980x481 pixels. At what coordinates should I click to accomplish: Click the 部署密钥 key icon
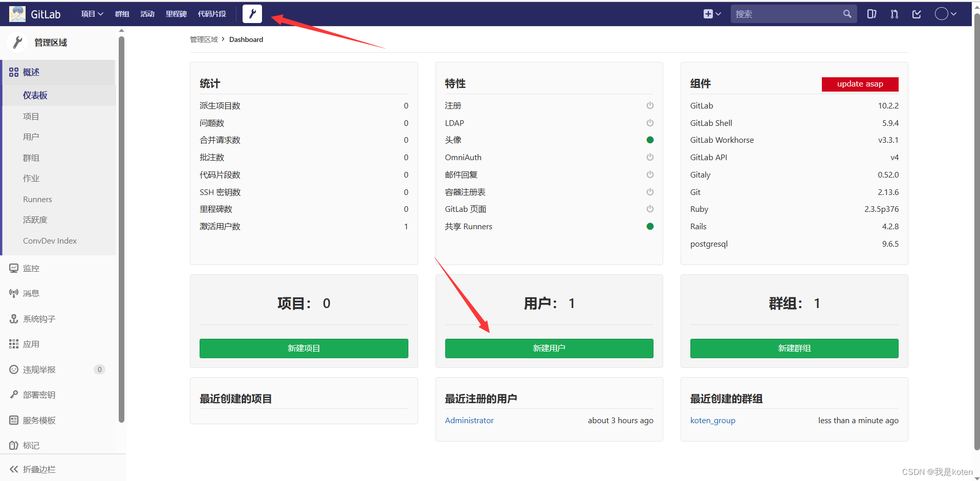14,395
